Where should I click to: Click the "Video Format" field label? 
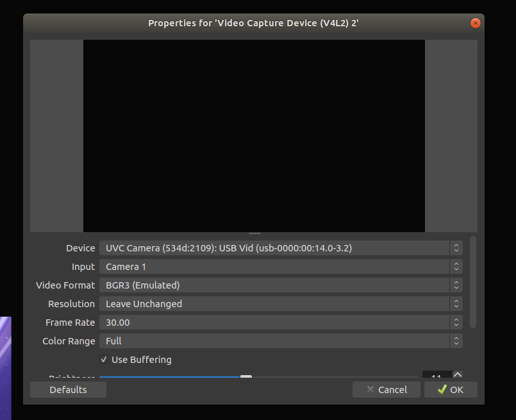tap(65, 285)
